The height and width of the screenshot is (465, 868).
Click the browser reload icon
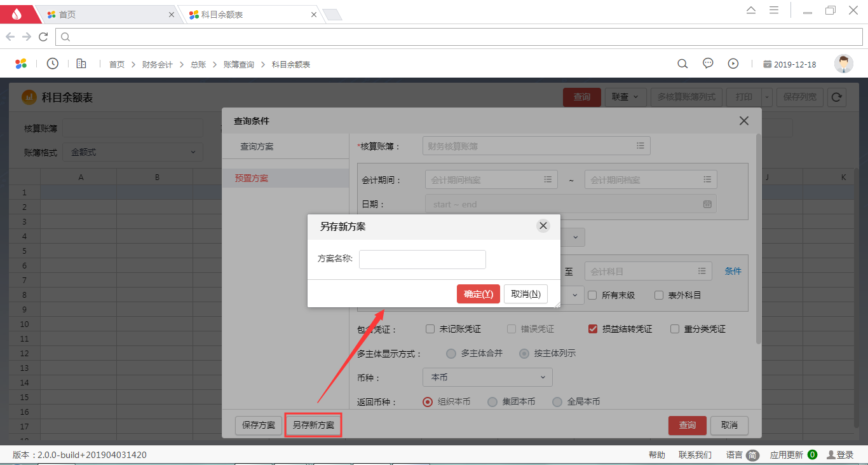tap(43, 37)
